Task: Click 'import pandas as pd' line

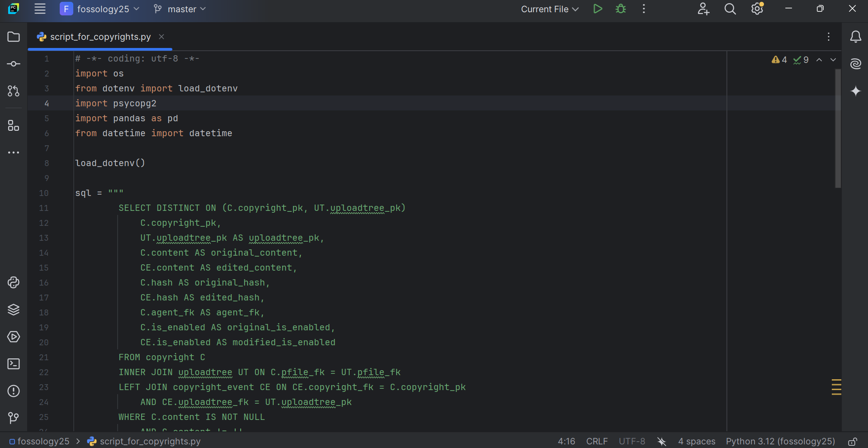Action: point(127,118)
